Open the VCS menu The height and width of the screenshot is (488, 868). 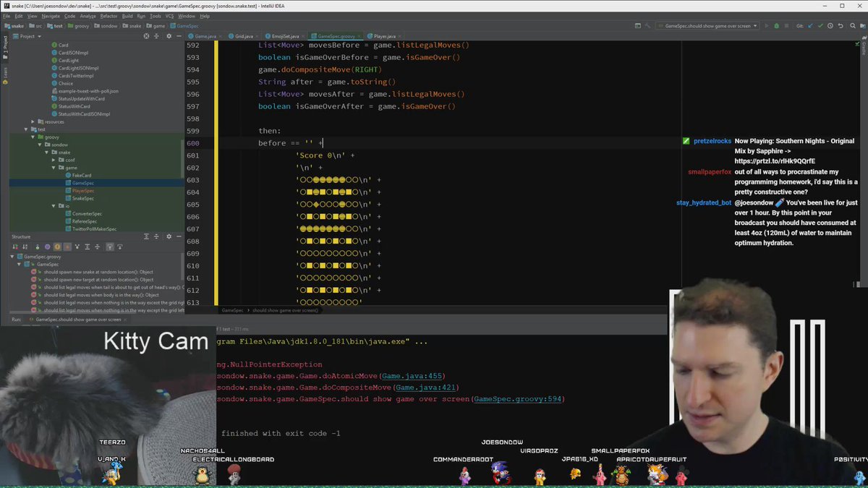[169, 15]
